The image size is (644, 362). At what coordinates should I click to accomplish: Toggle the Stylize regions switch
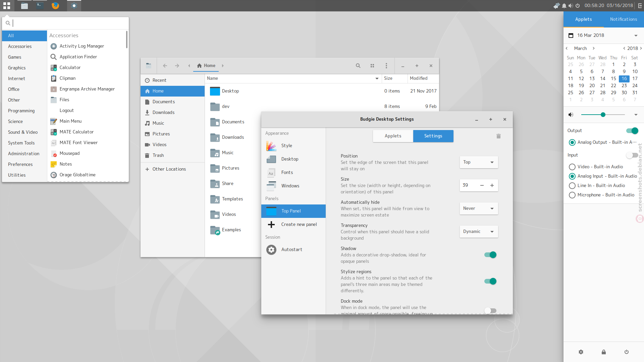490,281
